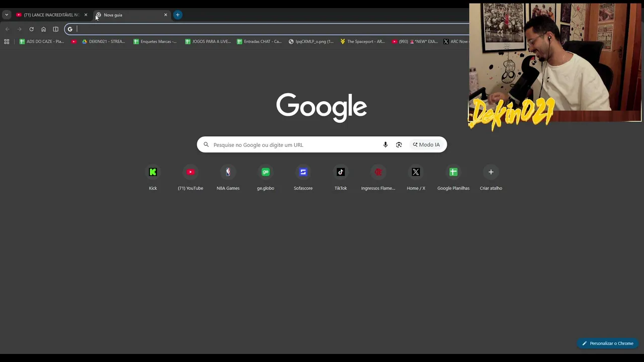Go forward with the forward arrow
The image size is (644, 362).
(x=19, y=29)
